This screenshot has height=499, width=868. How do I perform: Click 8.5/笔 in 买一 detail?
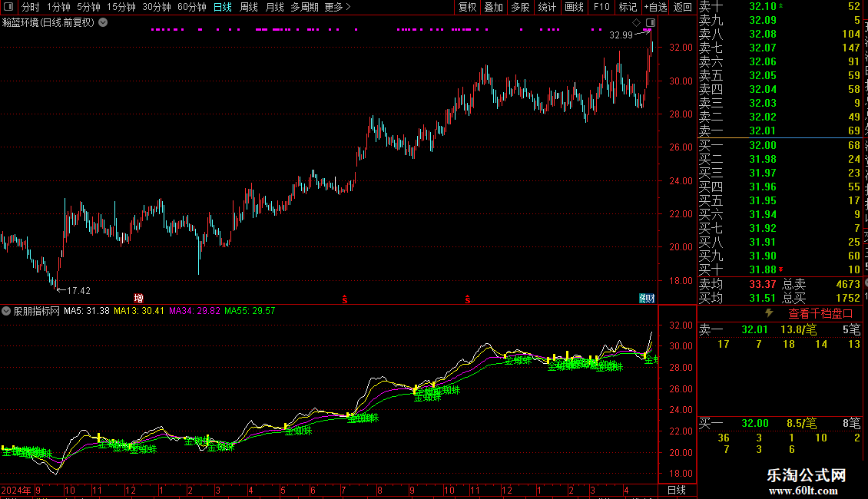tap(802, 423)
